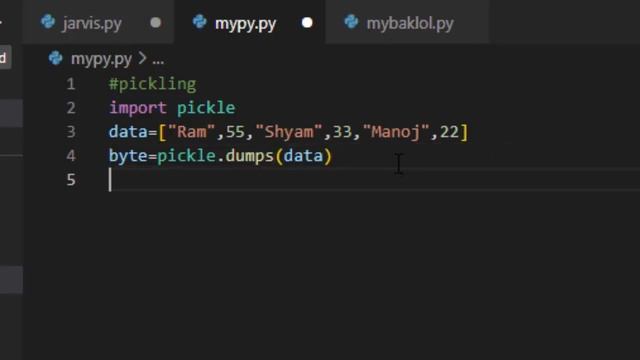Click mypy.py in the breadcrumb bar
This screenshot has height=360, width=640.
click(x=101, y=59)
